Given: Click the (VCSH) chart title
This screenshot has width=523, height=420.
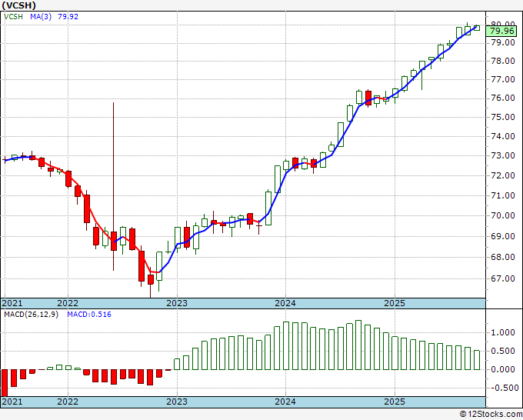Looking at the screenshot, I should coord(18,5).
